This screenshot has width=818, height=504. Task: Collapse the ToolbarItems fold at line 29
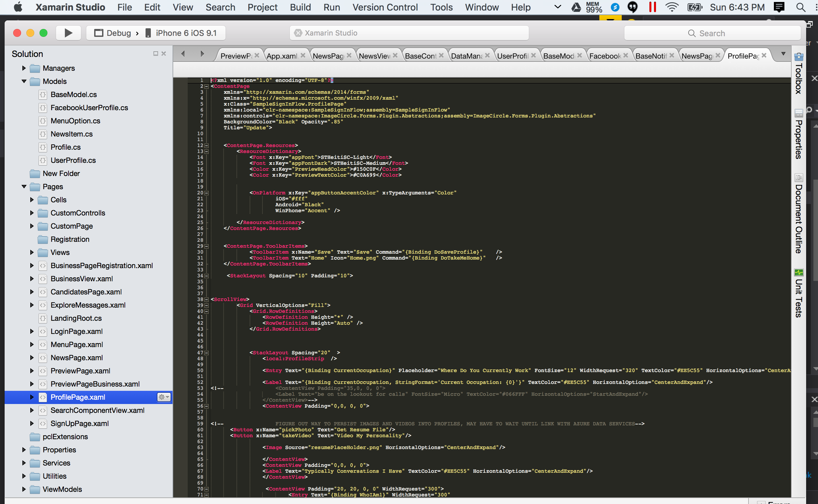pyautogui.click(x=206, y=246)
